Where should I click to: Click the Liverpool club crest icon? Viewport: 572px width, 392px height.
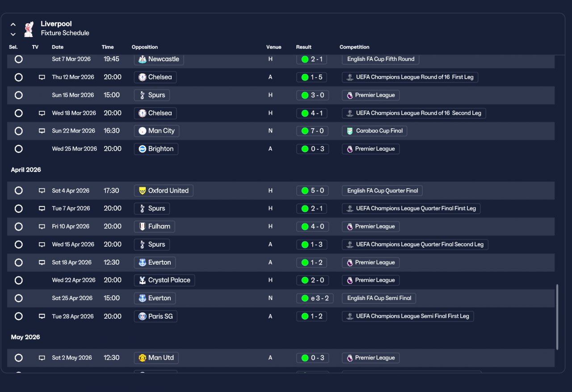pos(29,29)
